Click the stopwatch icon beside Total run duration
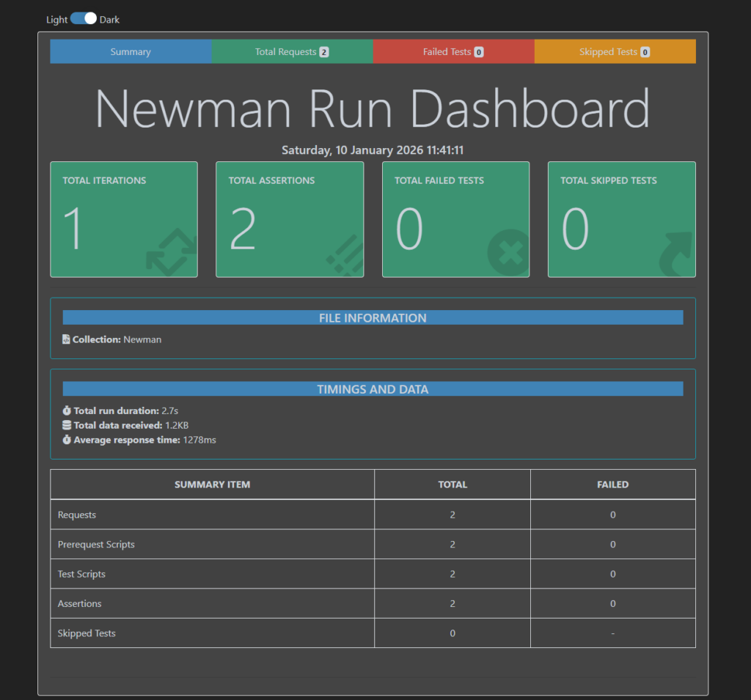Viewport: 751px width, 700px height. (x=67, y=410)
